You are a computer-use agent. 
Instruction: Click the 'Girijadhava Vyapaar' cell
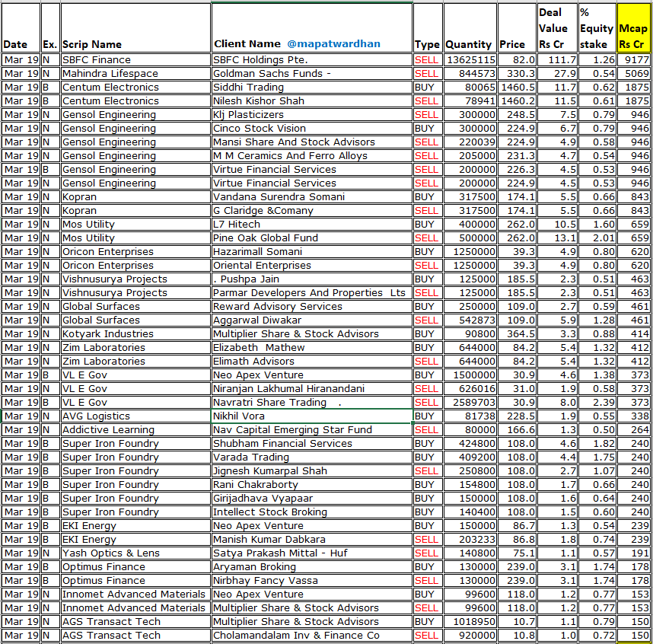[x=312, y=499]
